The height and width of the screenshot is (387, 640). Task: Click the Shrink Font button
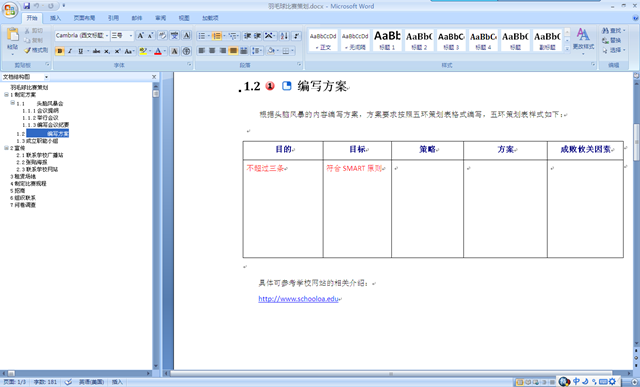[150, 36]
